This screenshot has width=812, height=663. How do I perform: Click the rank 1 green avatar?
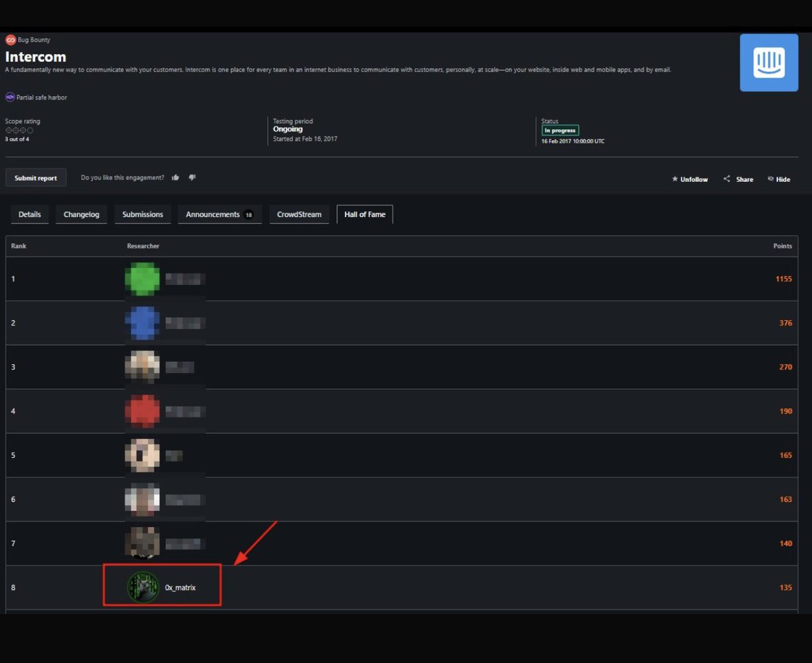pos(142,279)
